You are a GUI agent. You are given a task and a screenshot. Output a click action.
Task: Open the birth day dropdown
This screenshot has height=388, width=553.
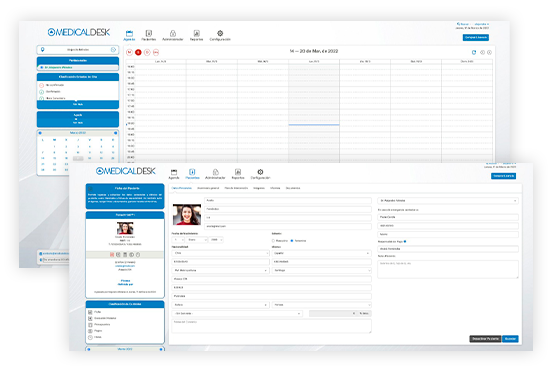point(178,240)
